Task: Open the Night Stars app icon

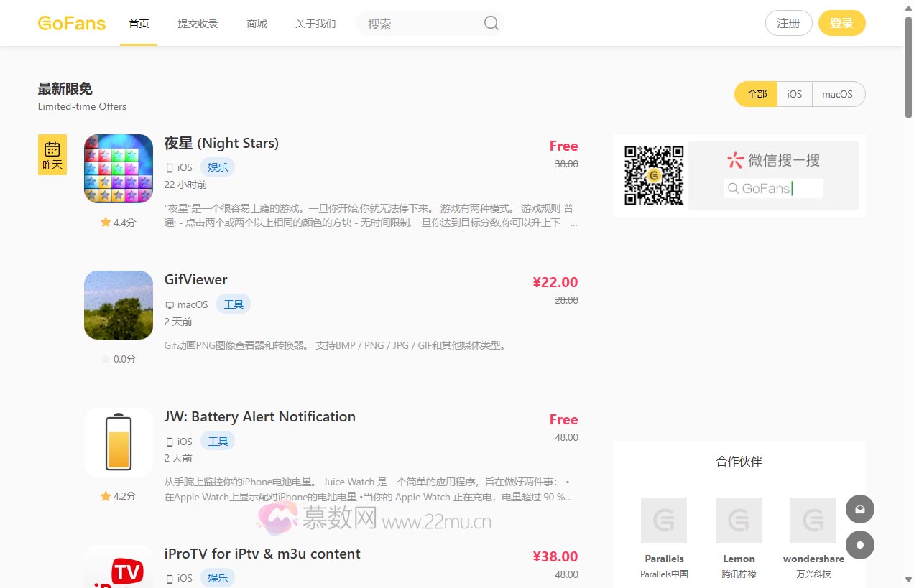Action: [x=119, y=169]
